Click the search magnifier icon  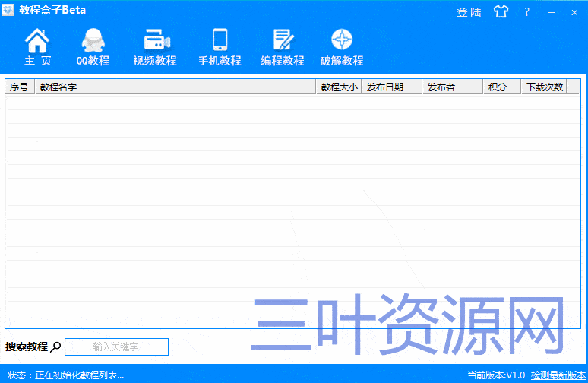[55, 347]
